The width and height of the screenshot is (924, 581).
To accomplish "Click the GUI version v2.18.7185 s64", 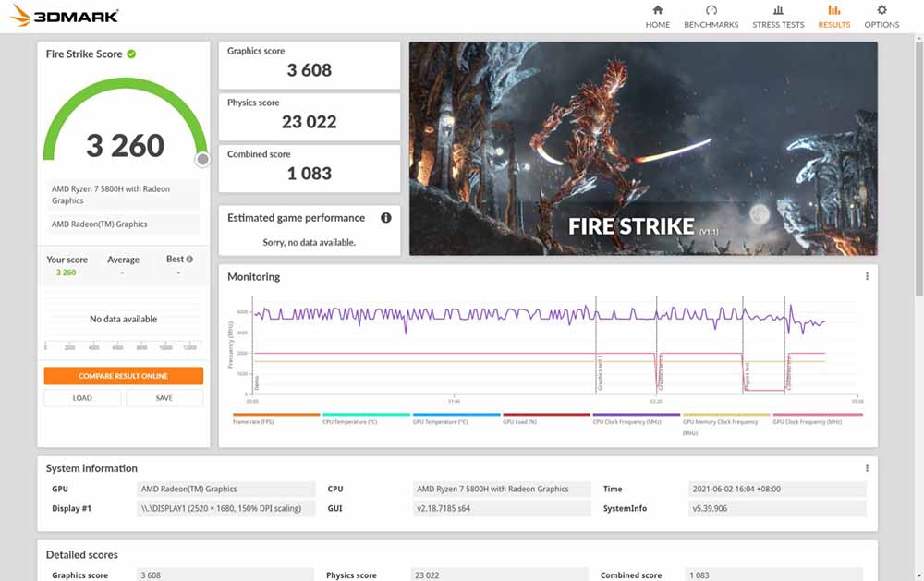I will [502, 509].
